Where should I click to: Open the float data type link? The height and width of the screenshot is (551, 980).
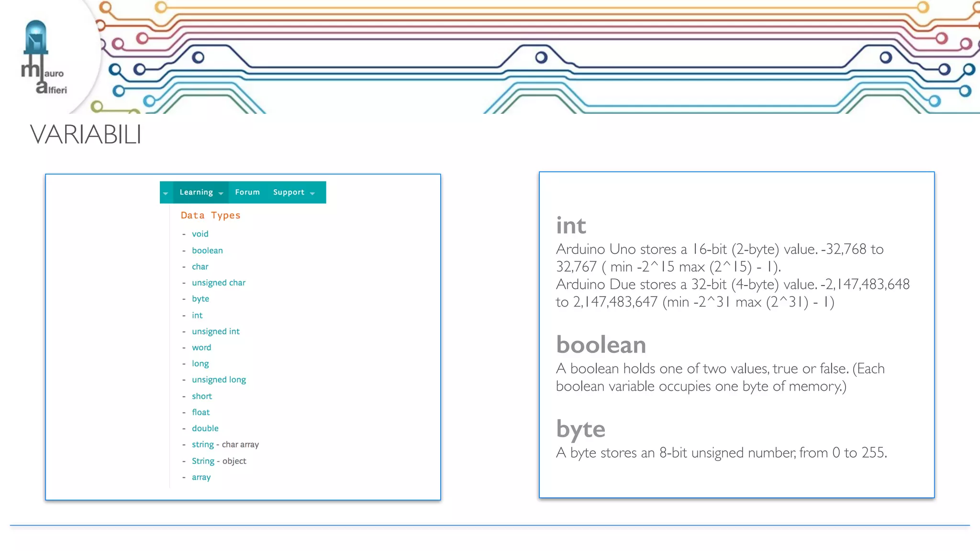coord(201,412)
